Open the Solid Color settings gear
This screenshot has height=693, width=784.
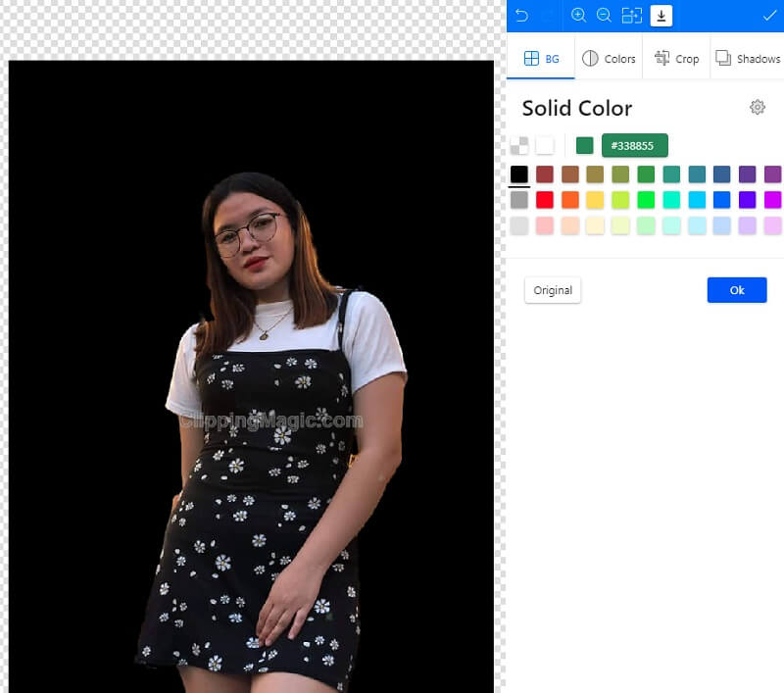(x=758, y=108)
